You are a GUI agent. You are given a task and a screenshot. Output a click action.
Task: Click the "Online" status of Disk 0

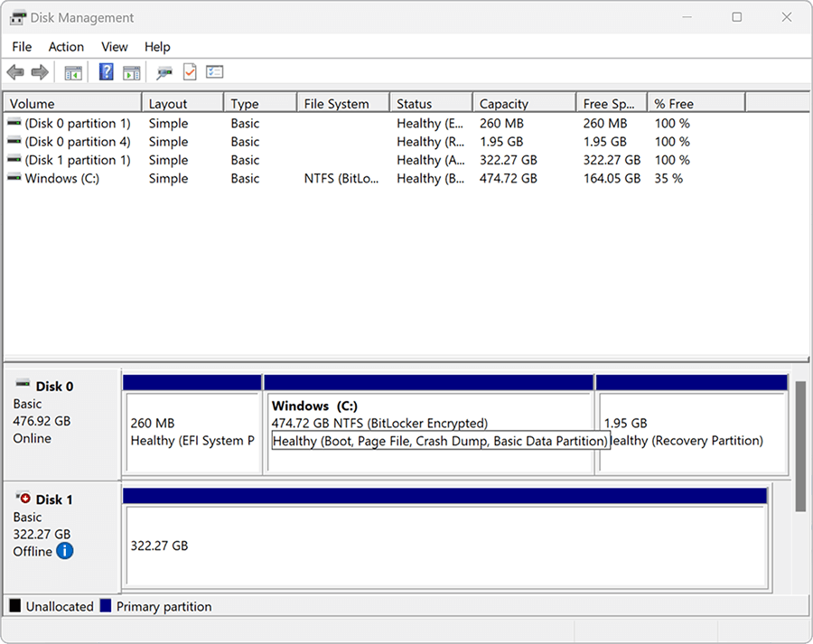(33, 438)
